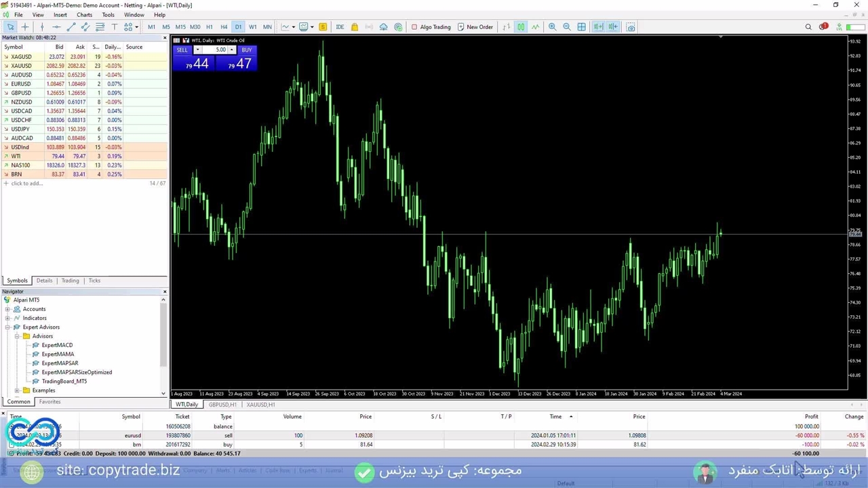Expand the Indicators tree node
Screen dimensions: 868x488
pos(7,318)
